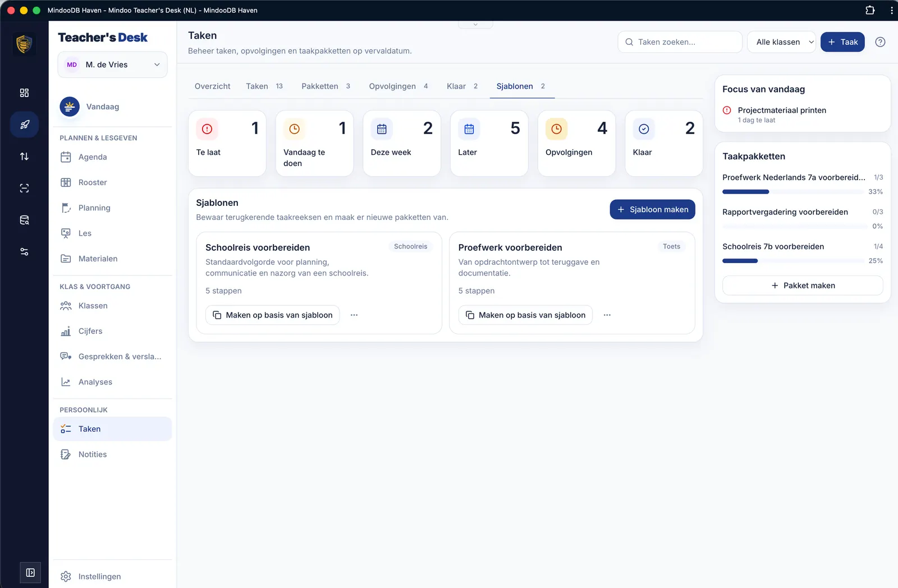
Task: Click the Schoolreis voorbereiden template title
Action: coord(258,248)
